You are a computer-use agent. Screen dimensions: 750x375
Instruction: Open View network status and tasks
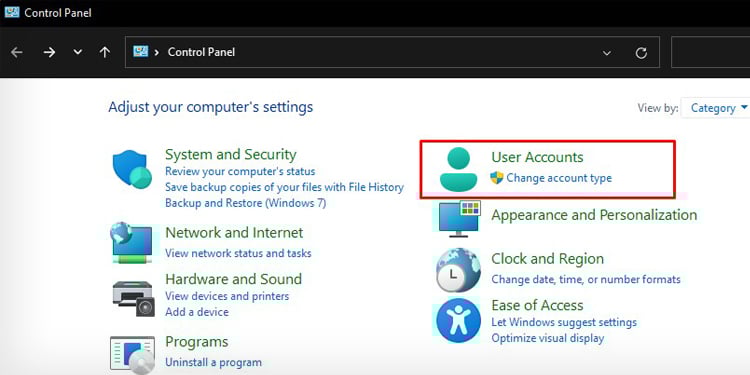tap(238, 253)
